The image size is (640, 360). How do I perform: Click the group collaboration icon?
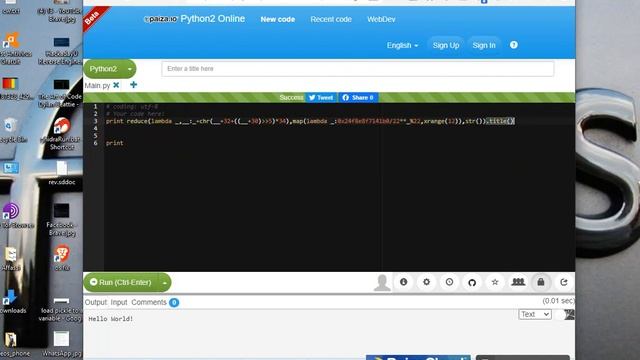[518, 282]
